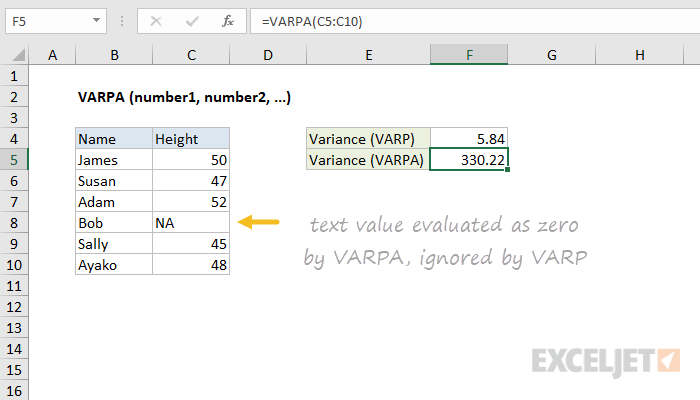Screen dimensions: 700x400
Task: Select column B header
Action: [x=114, y=55]
